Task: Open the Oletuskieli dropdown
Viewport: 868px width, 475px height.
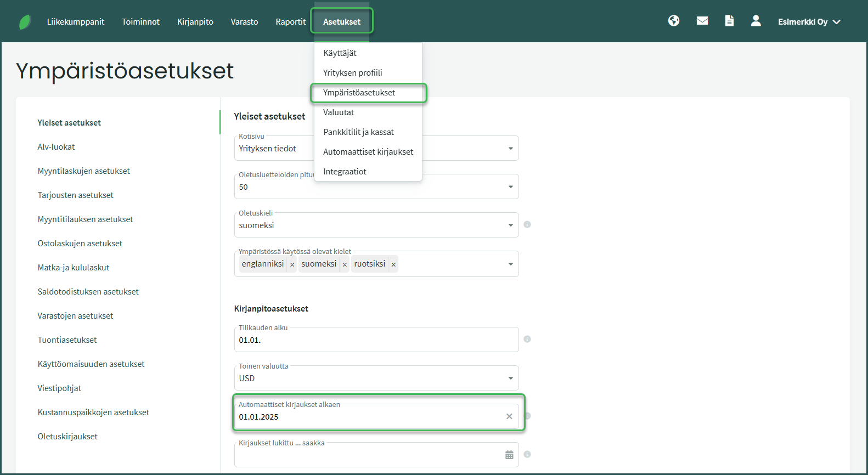Action: (510, 225)
